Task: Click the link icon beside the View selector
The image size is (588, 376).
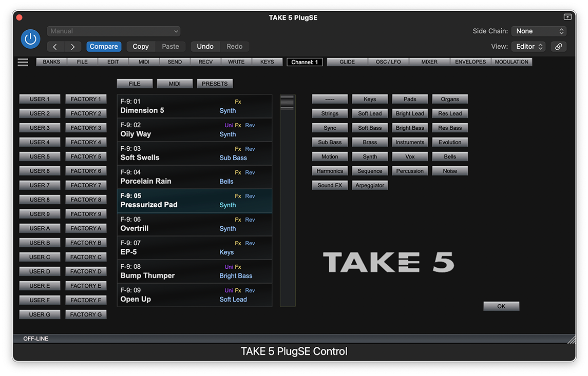Action: coord(559,46)
